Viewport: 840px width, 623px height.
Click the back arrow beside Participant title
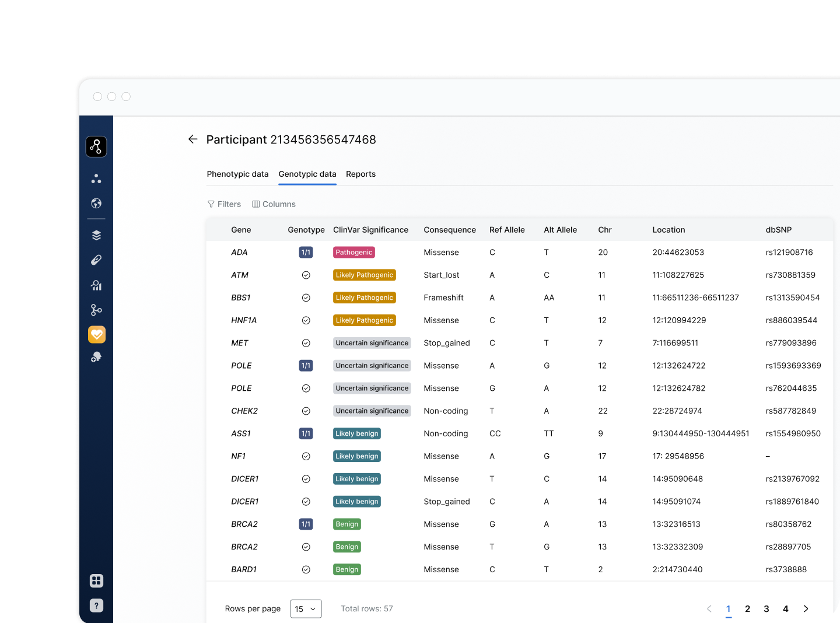coord(192,139)
